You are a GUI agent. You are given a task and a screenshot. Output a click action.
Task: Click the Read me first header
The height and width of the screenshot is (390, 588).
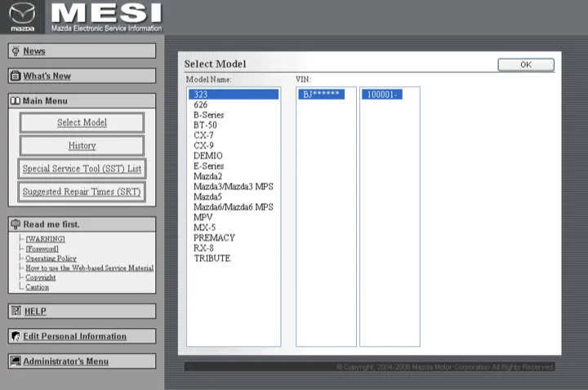coord(82,224)
